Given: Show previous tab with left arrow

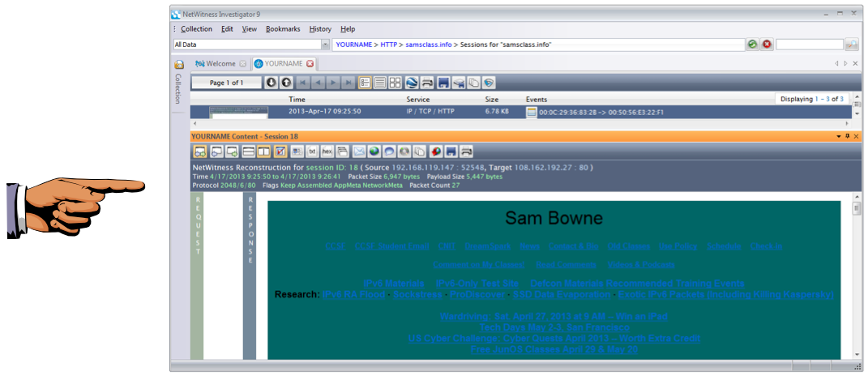Looking at the screenshot, I should click(x=836, y=64).
